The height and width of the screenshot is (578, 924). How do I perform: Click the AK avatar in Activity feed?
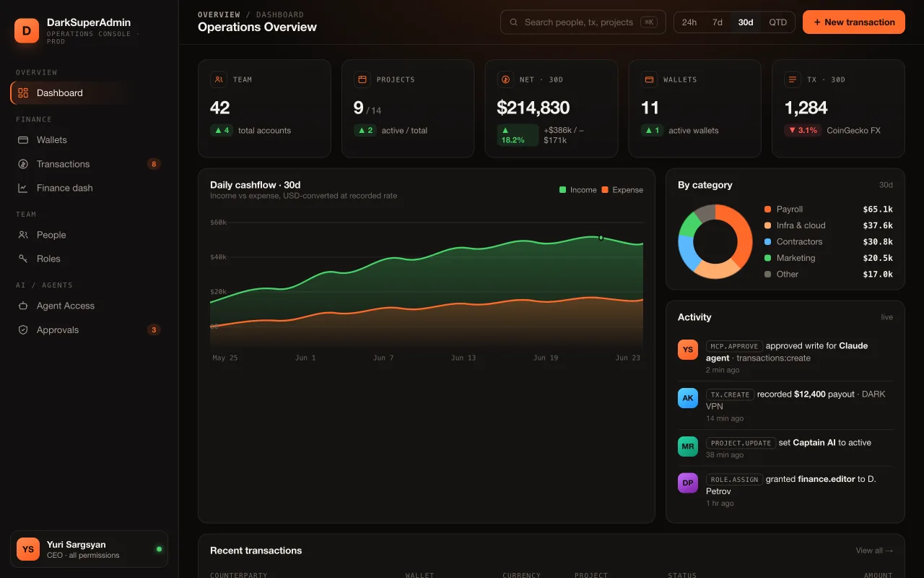coord(688,398)
